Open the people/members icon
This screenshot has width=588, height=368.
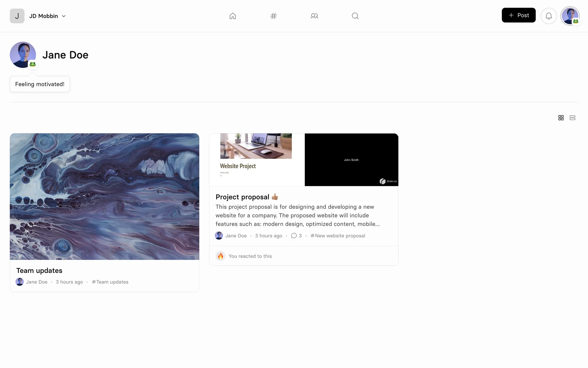[x=314, y=16]
